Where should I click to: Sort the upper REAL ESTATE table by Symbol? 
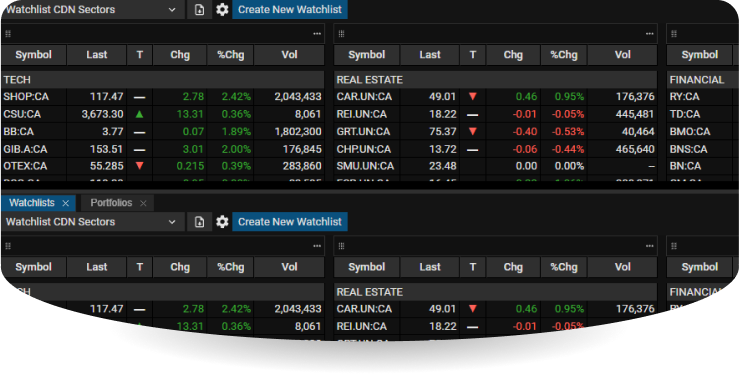pyautogui.click(x=367, y=55)
